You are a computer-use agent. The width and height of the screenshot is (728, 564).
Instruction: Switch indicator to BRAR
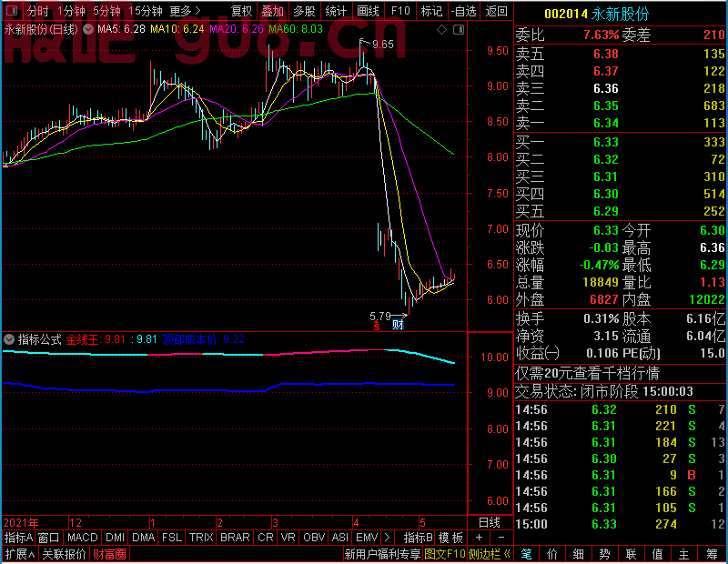pos(235,538)
